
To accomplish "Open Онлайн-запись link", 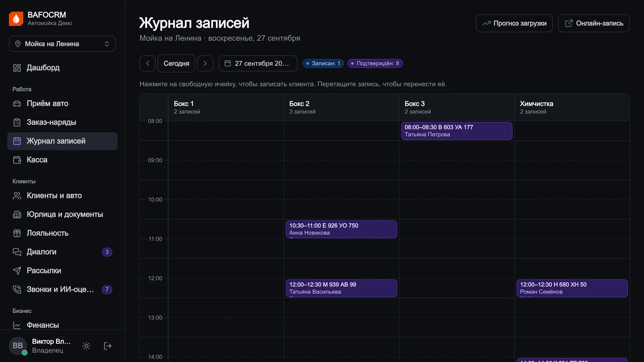I will [x=594, y=23].
